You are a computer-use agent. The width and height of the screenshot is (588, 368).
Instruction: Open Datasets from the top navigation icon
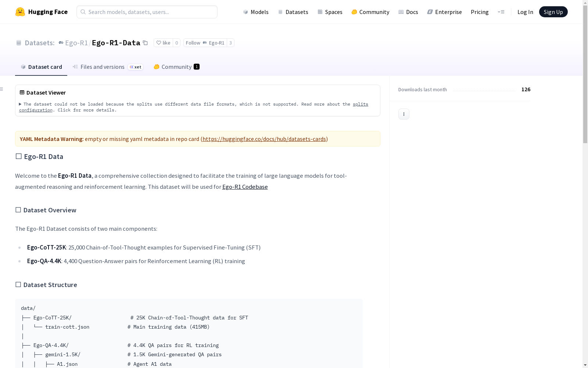280,12
